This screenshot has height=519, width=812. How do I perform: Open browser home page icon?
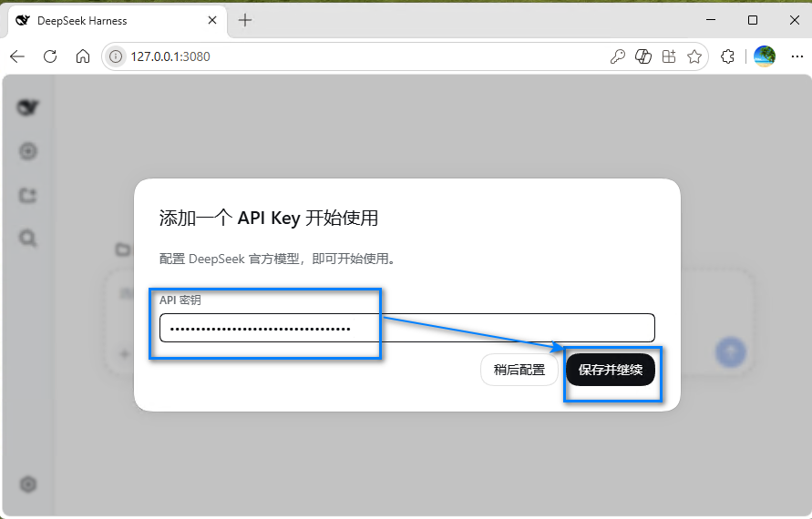coord(83,56)
